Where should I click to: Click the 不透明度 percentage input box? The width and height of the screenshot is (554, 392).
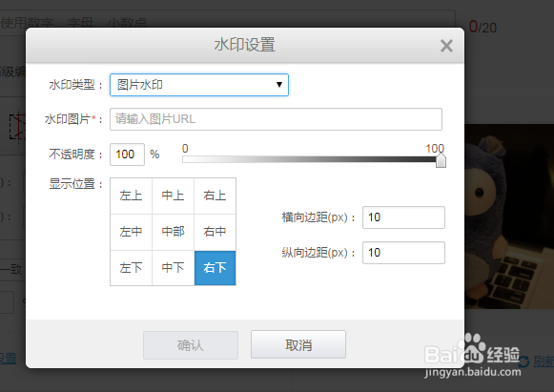tap(127, 155)
